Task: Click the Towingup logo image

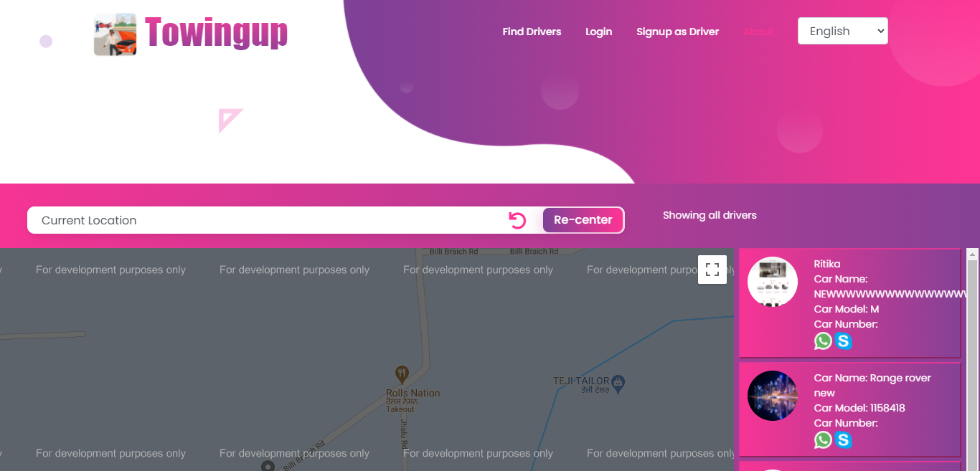Action: click(115, 34)
